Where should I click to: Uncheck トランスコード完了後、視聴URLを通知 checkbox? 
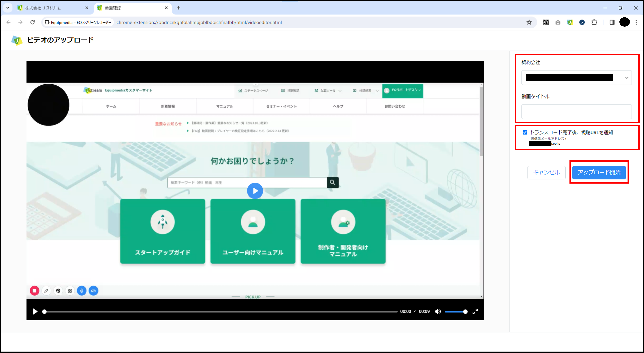point(525,132)
